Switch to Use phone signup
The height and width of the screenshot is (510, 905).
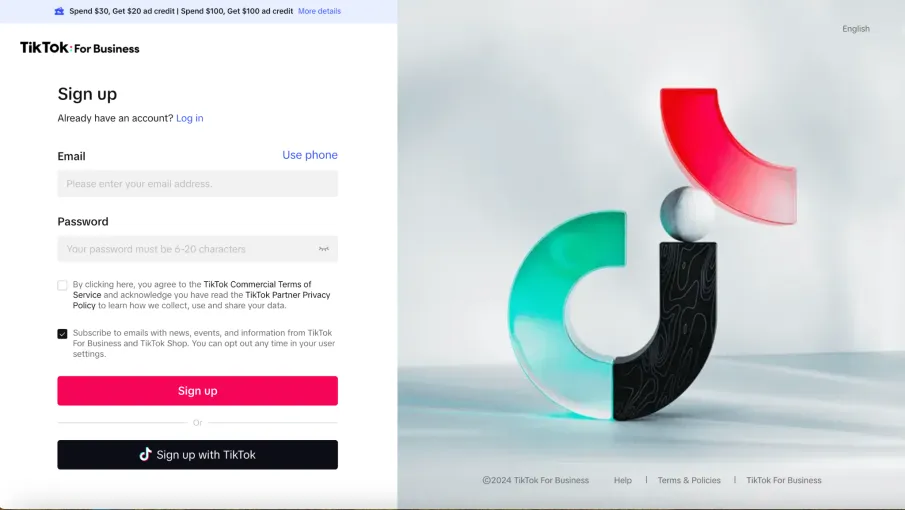click(309, 155)
